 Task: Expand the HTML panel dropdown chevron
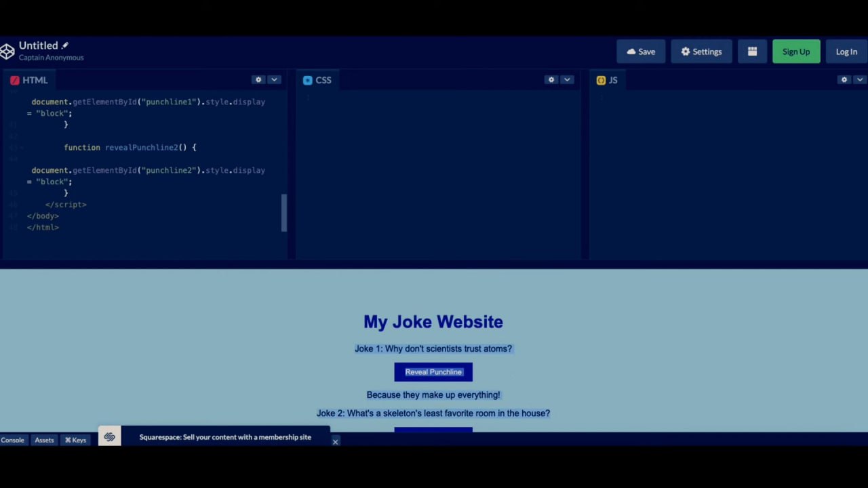point(274,80)
